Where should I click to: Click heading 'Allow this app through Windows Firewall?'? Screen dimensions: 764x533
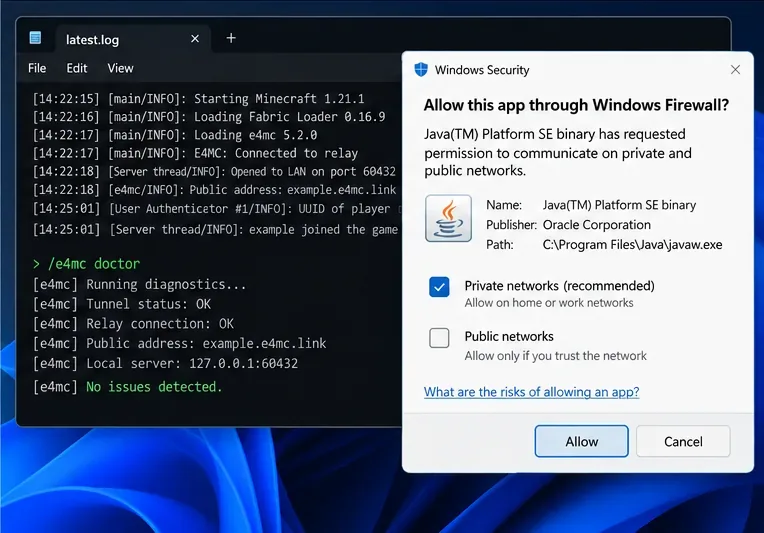click(576, 105)
